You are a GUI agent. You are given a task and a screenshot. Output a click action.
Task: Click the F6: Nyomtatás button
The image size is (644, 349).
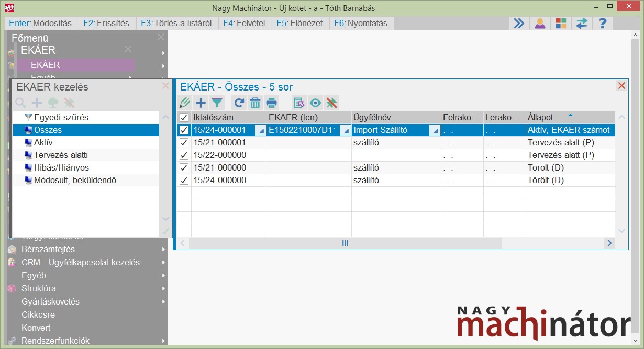coord(362,23)
